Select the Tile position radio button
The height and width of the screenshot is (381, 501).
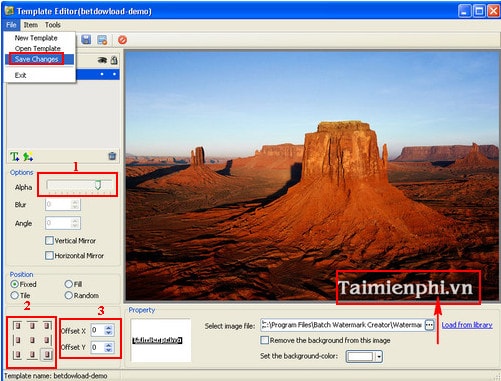[14, 295]
